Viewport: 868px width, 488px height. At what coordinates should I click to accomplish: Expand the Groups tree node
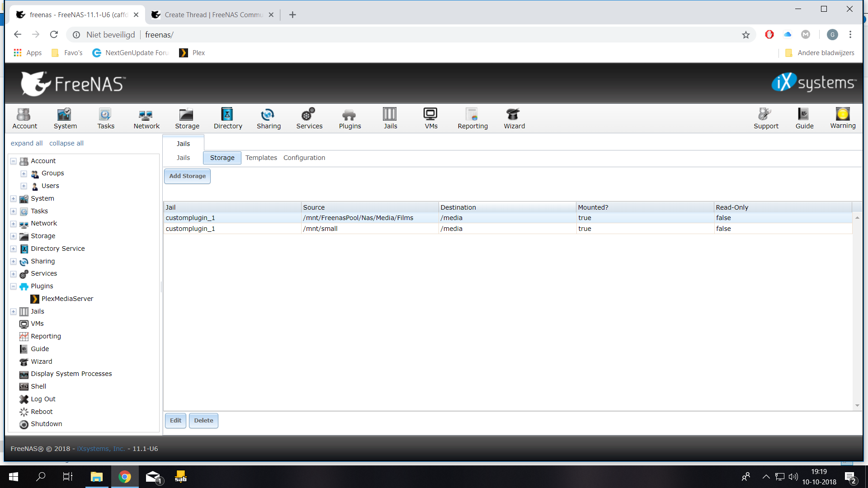click(x=24, y=174)
